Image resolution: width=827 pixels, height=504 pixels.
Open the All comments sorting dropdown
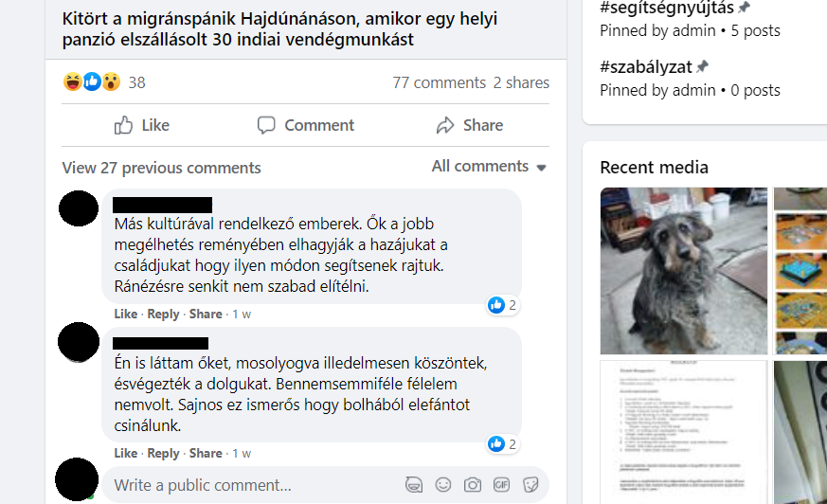pyautogui.click(x=489, y=167)
